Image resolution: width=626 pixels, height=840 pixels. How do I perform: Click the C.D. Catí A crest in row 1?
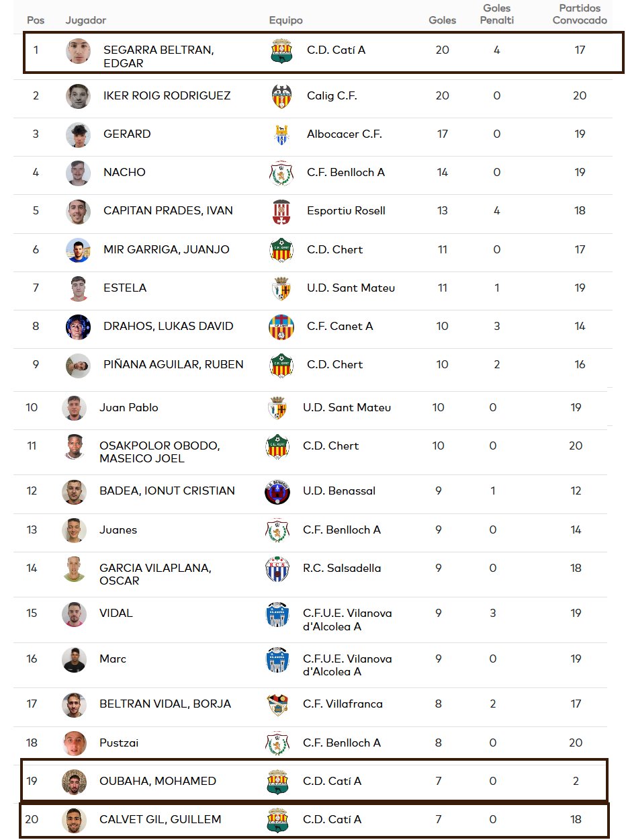[x=281, y=50]
